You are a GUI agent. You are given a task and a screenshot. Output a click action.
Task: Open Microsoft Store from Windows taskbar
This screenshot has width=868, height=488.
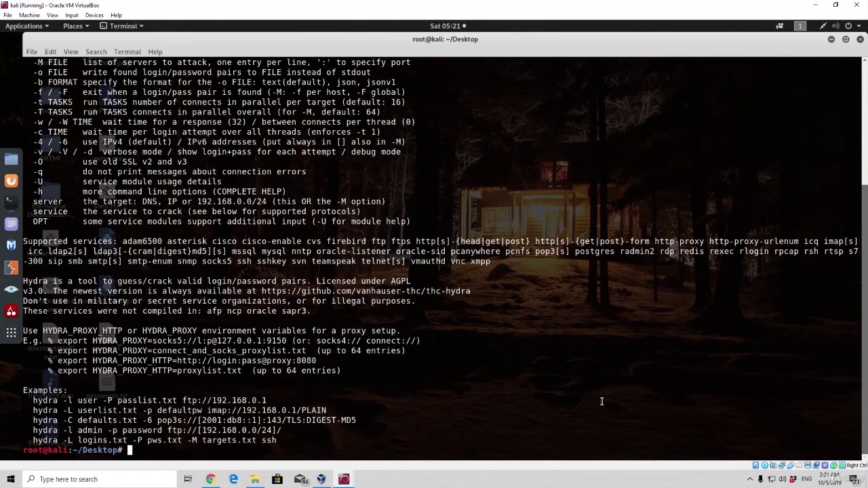click(x=277, y=479)
